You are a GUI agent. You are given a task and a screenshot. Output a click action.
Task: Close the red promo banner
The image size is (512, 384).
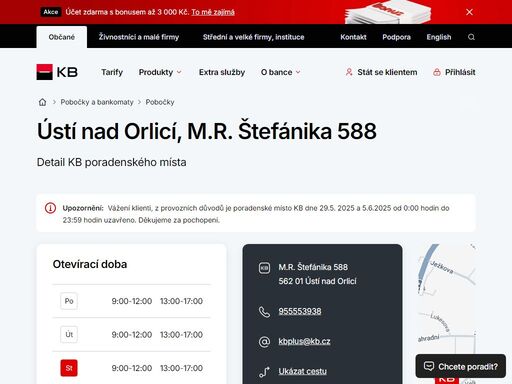coord(469,12)
